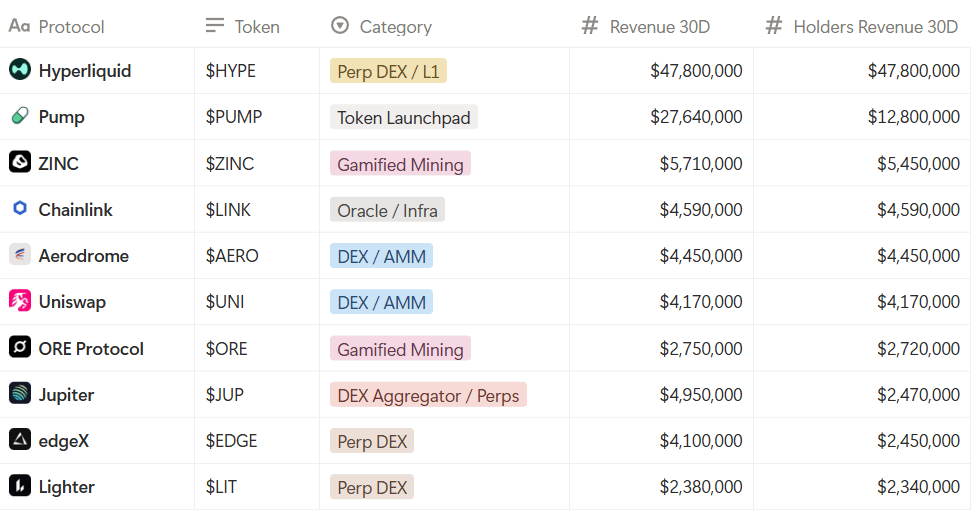Viewport: 971px width, 510px height.
Task: Click the ORE Protocol logo icon
Action: click(x=20, y=347)
